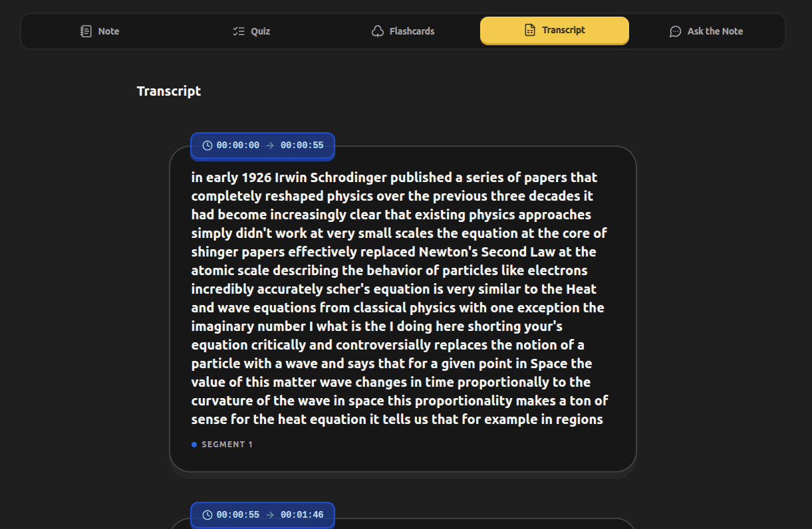Open the Note tab

click(100, 31)
